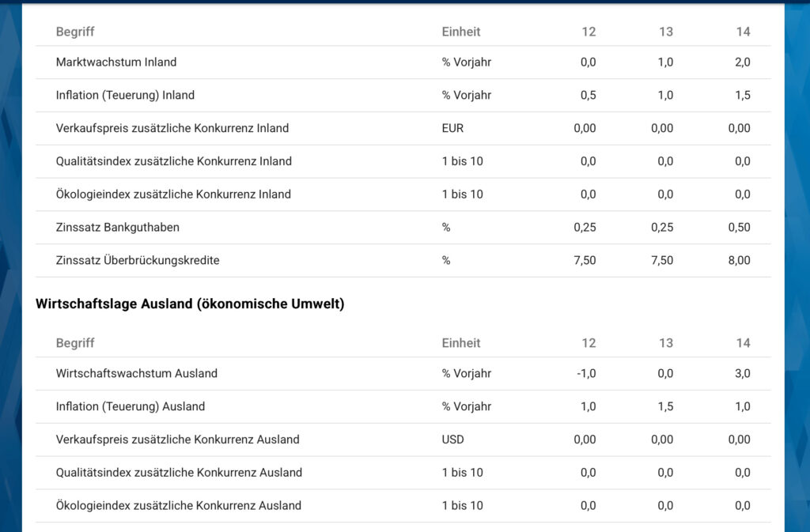Click the "Wirtschaftslage Ausland (ökonomische Umwelt)" heading
The image size is (810, 532).
coord(190,304)
